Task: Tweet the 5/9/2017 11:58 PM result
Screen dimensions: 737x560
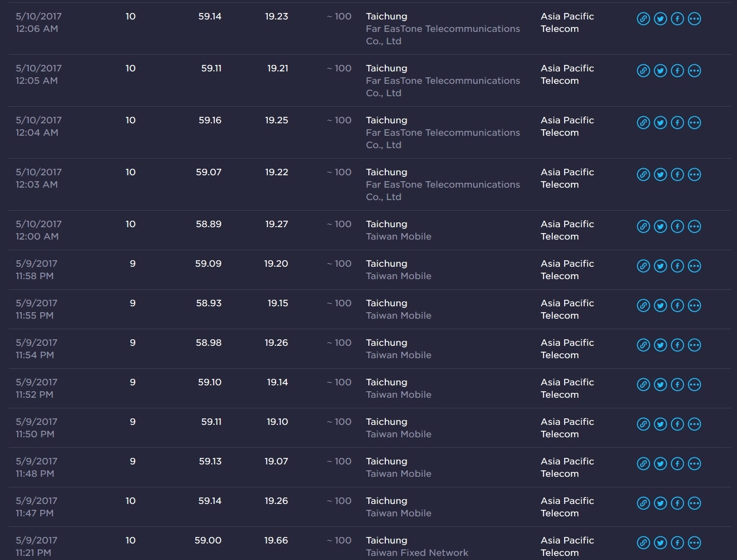Action: click(660, 266)
